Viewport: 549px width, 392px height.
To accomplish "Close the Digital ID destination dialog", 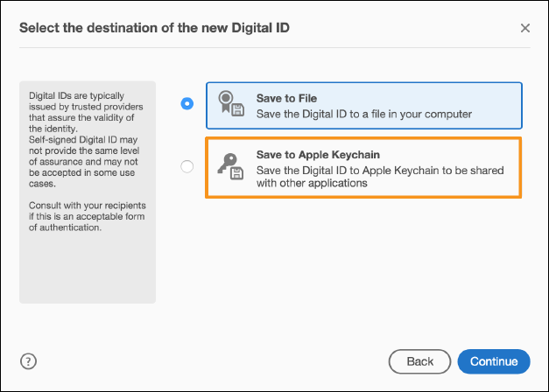I will pos(525,28).
